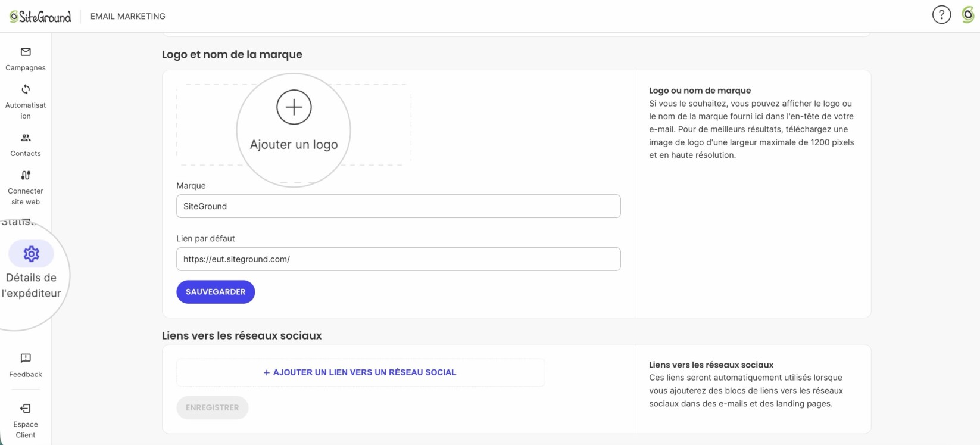Click the Lien par défaut field

click(398, 259)
